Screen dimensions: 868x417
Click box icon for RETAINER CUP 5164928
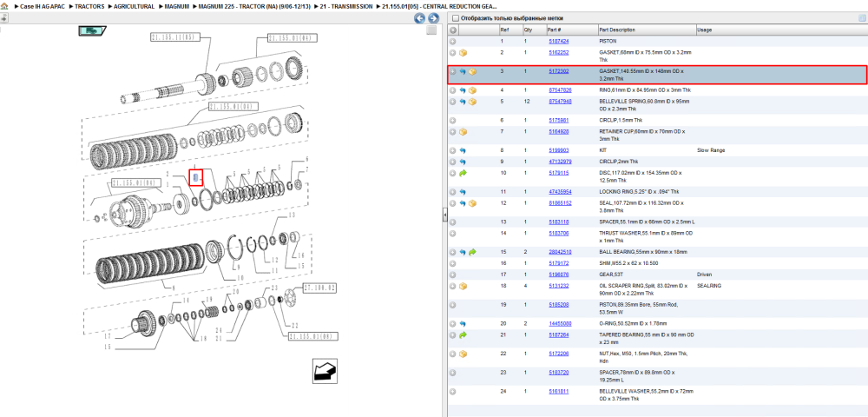click(464, 132)
